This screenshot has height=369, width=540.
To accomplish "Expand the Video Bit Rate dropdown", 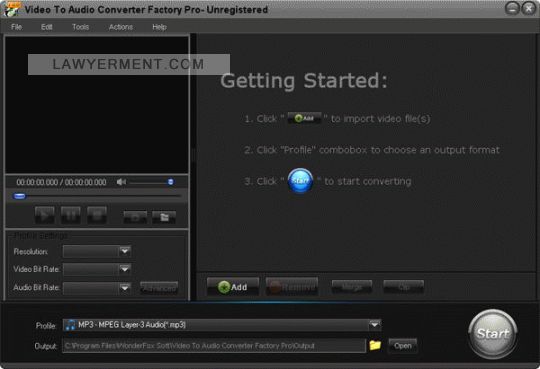I will point(125,269).
